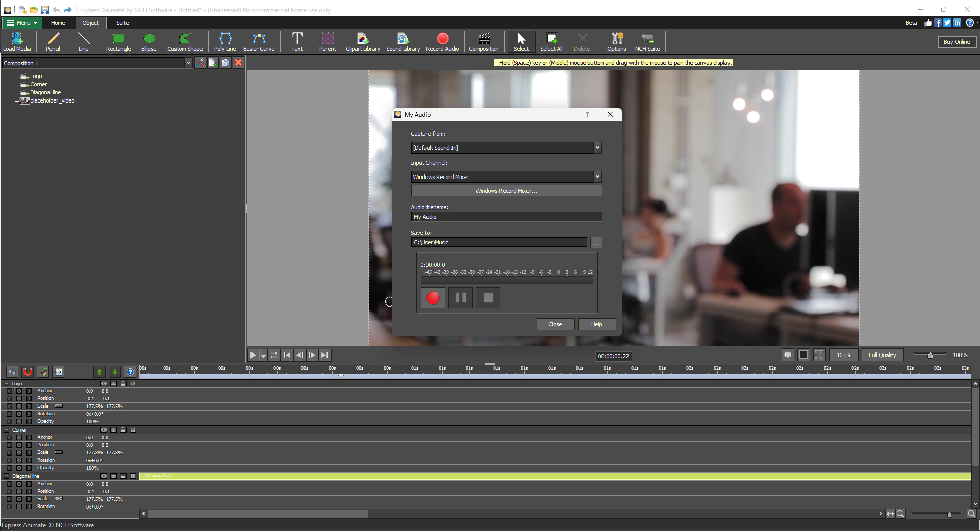Screen dimensions: 980x531
Task: Open the Clipart Library
Action: (x=363, y=42)
